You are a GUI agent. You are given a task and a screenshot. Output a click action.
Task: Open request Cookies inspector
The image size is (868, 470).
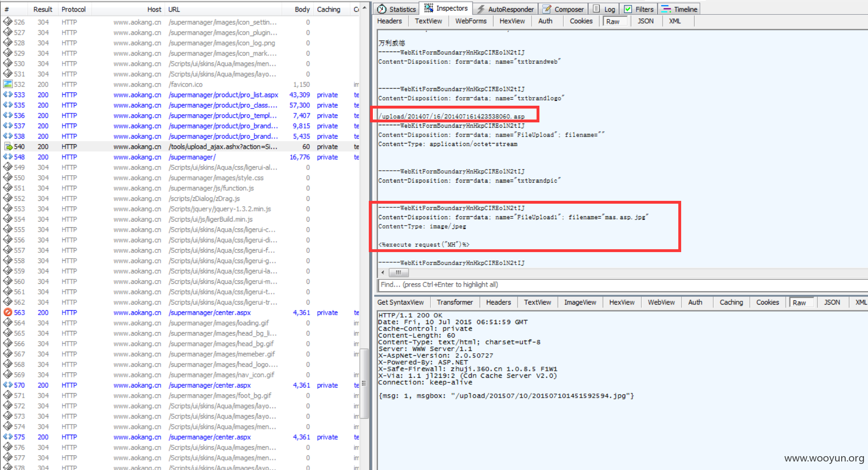click(x=581, y=21)
